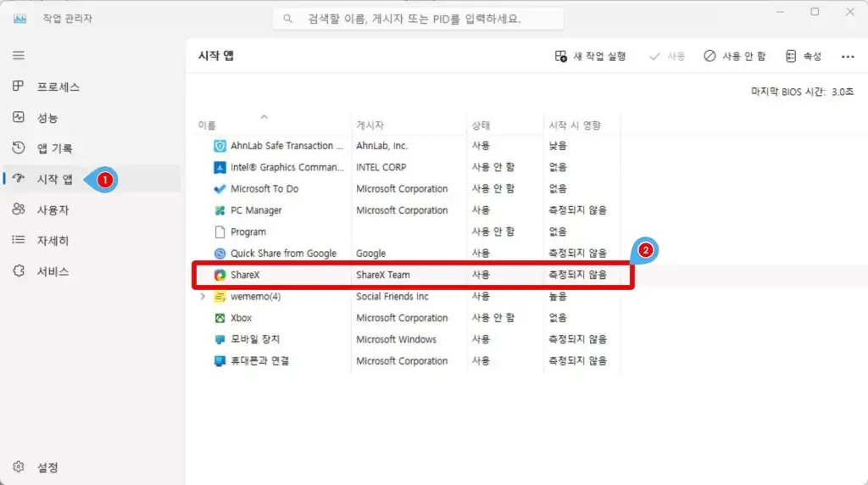Click the Xbox app icon
This screenshot has width=868, height=485.
click(220, 318)
